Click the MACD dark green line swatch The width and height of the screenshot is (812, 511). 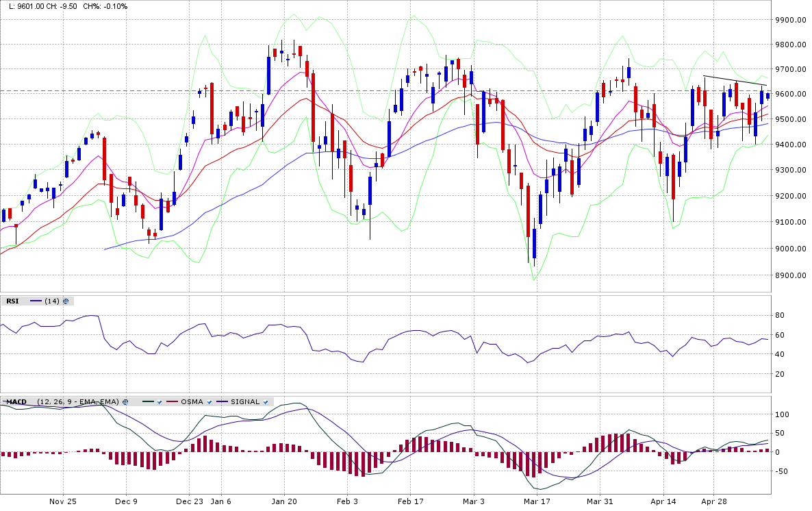tap(148, 402)
